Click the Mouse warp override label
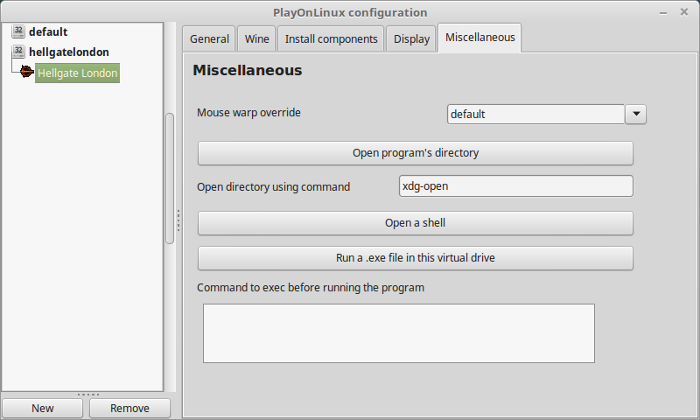This screenshot has height=420, width=700. click(249, 112)
